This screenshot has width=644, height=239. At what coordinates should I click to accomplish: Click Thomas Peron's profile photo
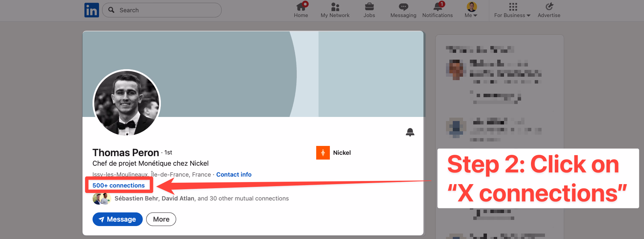[127, 103]
